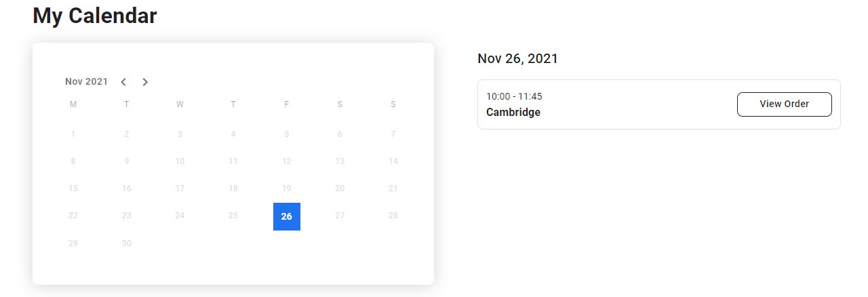Pick date 14 in the calendar
868x297 pixels.
pyautogui.click(x=393, y=161)
